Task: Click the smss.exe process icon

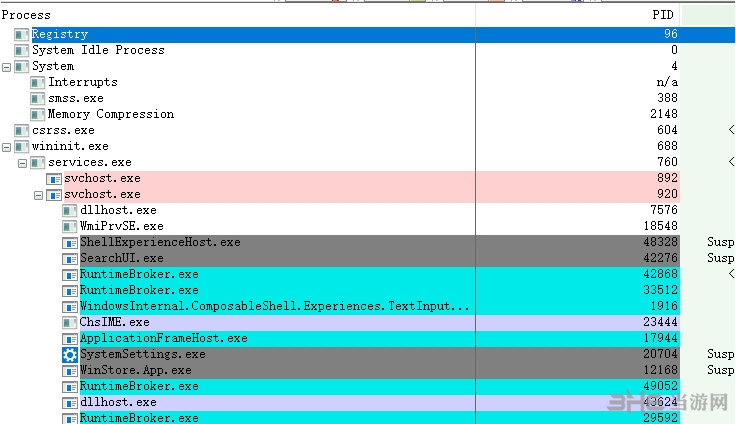Action: click(37, 98)
